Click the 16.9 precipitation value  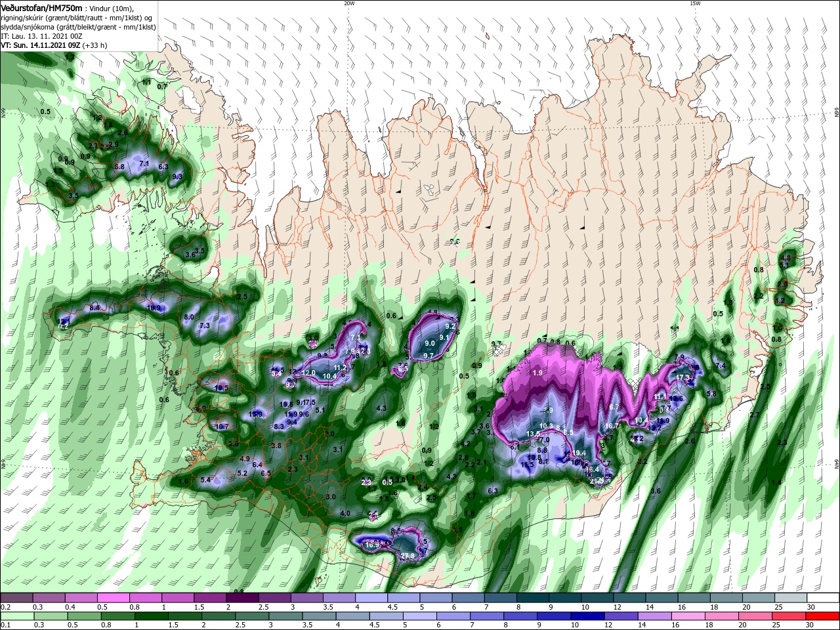point(373,545)
